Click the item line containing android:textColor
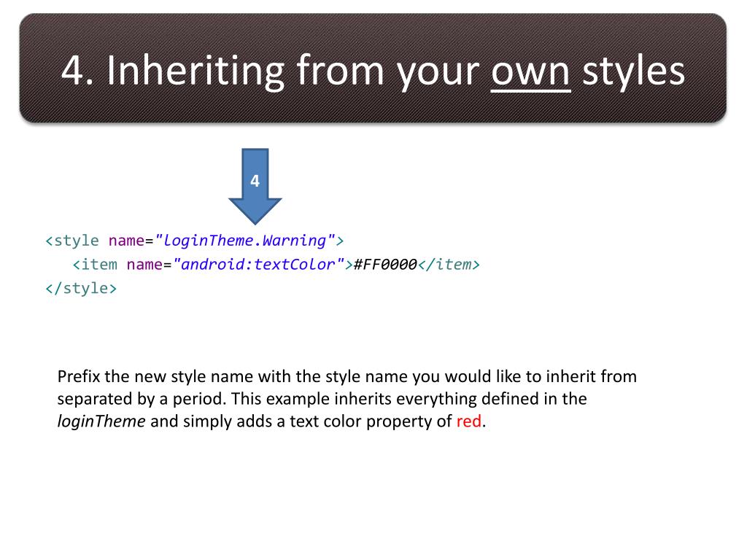 (x=276, y=264)
